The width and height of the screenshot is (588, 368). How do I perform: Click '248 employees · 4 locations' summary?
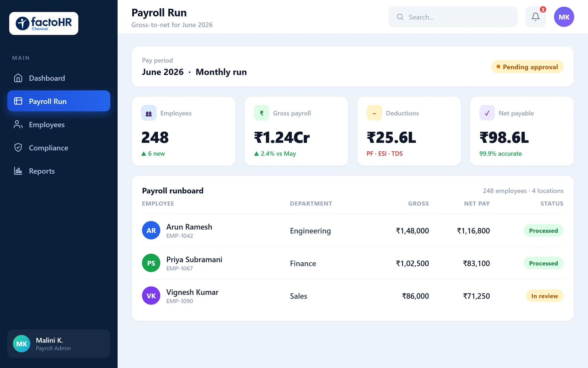[x=523, y=191]
